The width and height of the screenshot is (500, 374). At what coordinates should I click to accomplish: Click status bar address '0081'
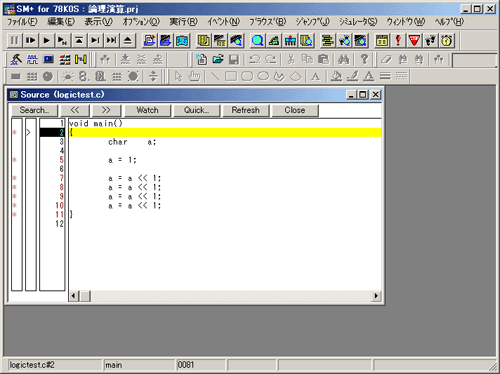[x=186, y=365]
